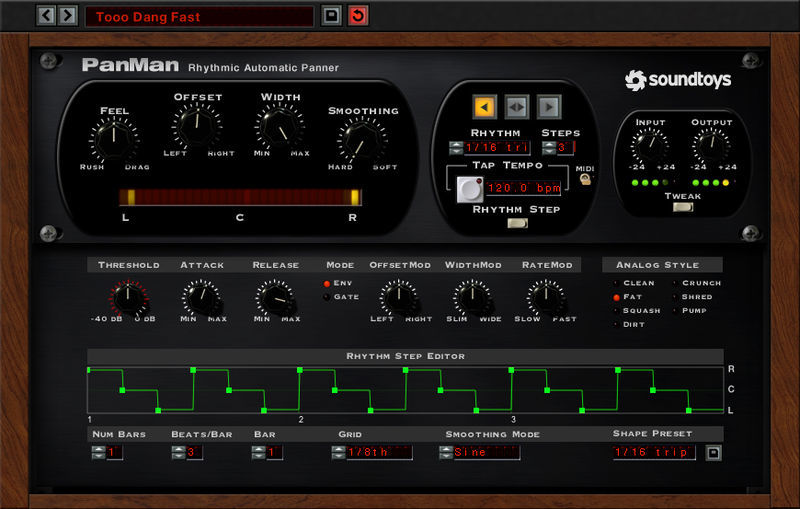Image resolution: width=800 pixels, height=509 pixels.
Task: Click the Analog Style header
Action: [662, 265]
